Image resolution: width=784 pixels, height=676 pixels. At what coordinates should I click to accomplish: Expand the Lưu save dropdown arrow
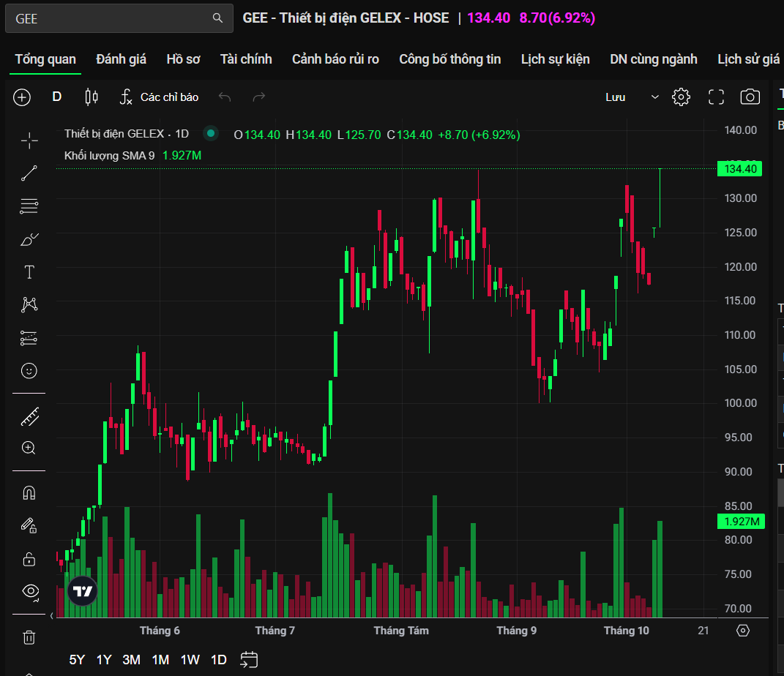point(655,97)
